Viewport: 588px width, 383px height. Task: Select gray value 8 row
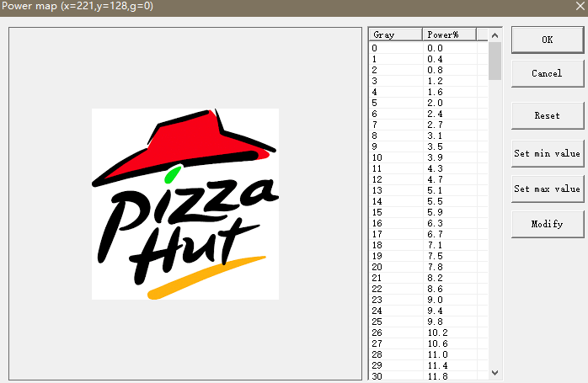429,136
